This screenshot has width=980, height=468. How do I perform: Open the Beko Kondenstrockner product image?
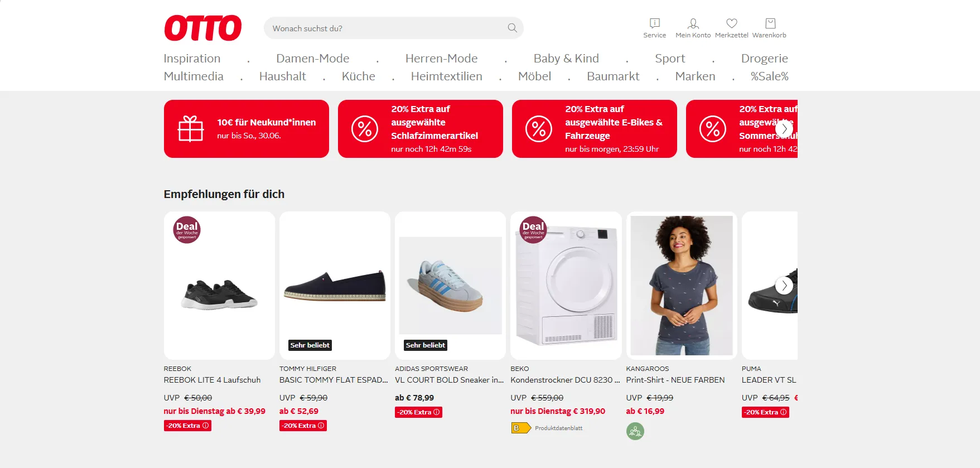click(566, 286)
